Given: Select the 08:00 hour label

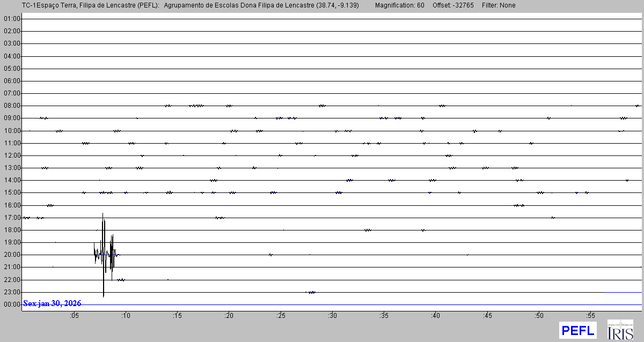Looking at the screenshot, I should coord(12,106).
